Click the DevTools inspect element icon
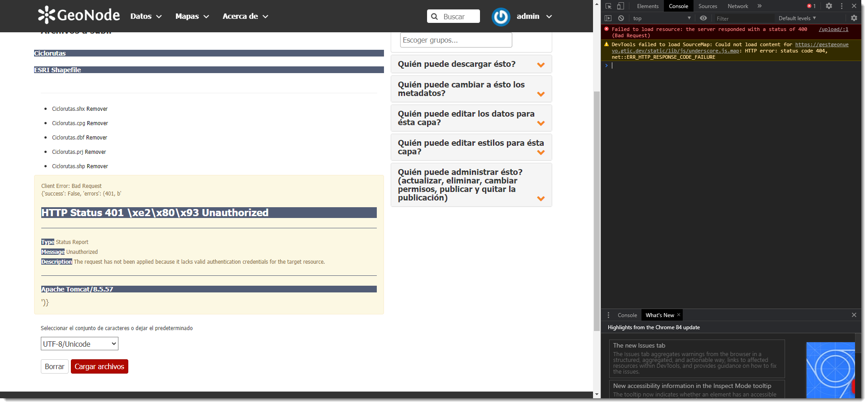 click(x=608, y=6)
